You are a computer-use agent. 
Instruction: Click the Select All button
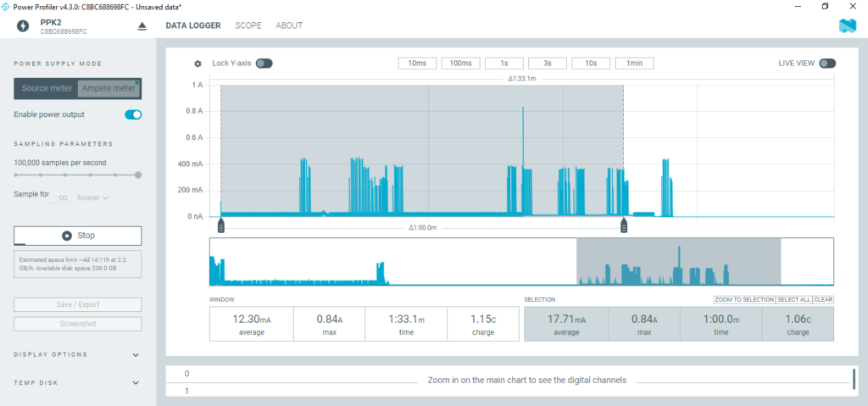[x=793, y=300]
